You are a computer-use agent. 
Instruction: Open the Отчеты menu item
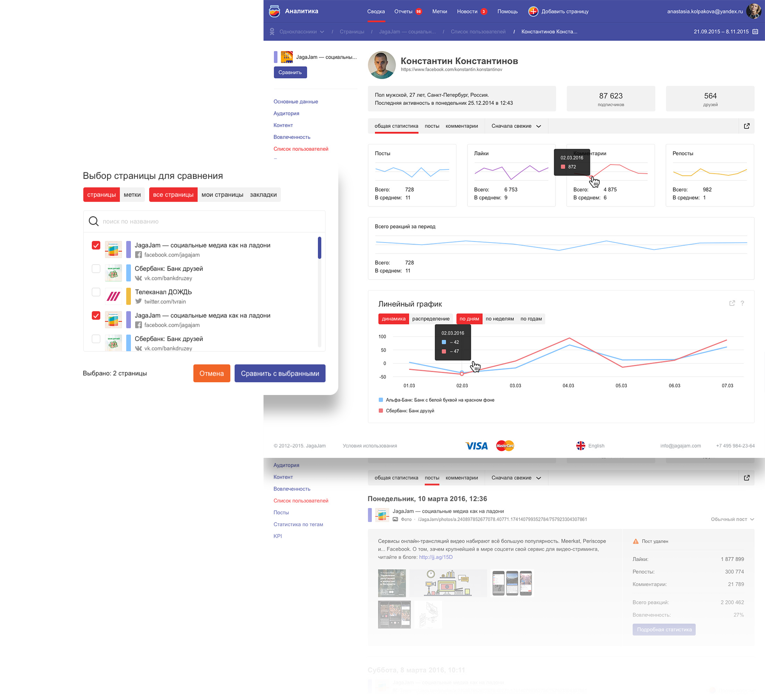tap(403, 11)
